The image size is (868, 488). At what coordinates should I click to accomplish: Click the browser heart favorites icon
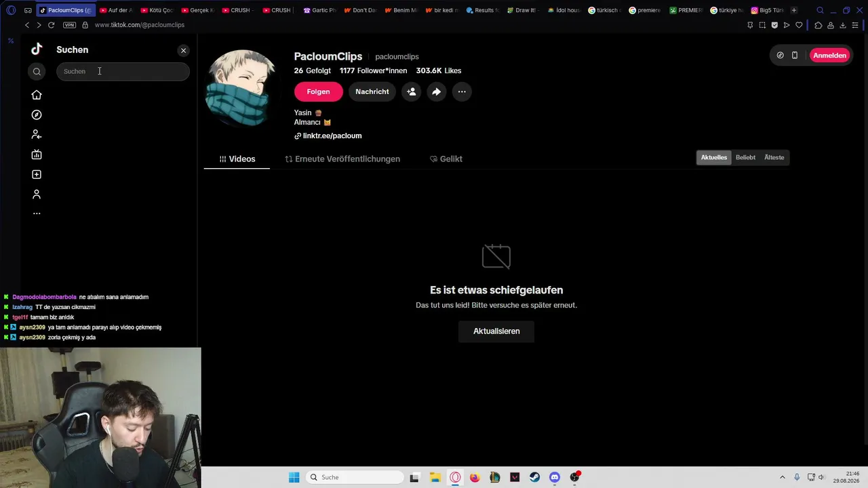click(x=799, y=25)
